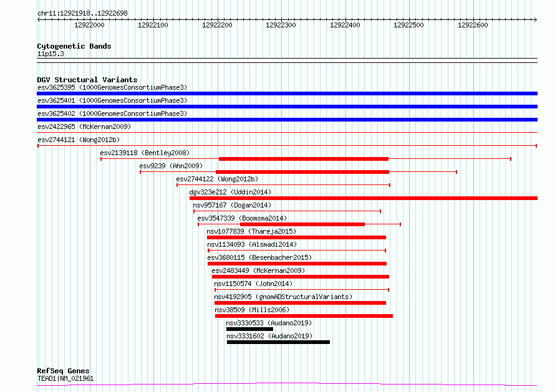This screenshot has height=392, width=555.
Task: Click the esv2422965 McKernan2009 label
Action: [x=84, y=127]
